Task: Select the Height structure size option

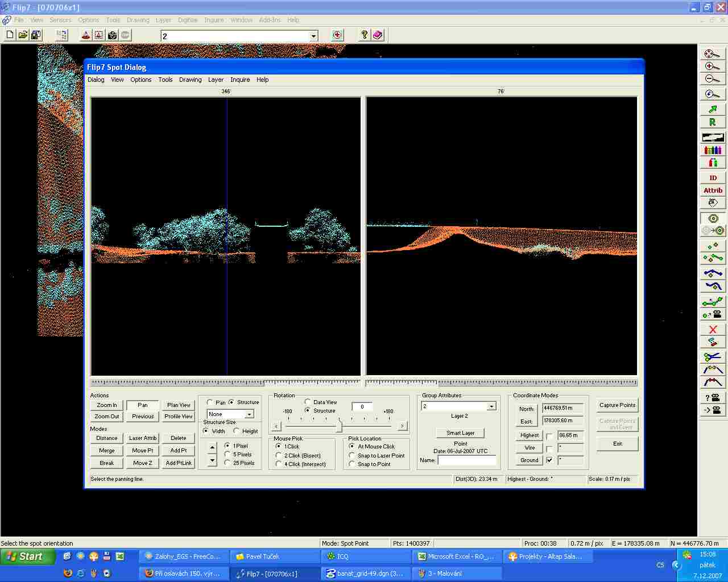Action: (237, 431)
